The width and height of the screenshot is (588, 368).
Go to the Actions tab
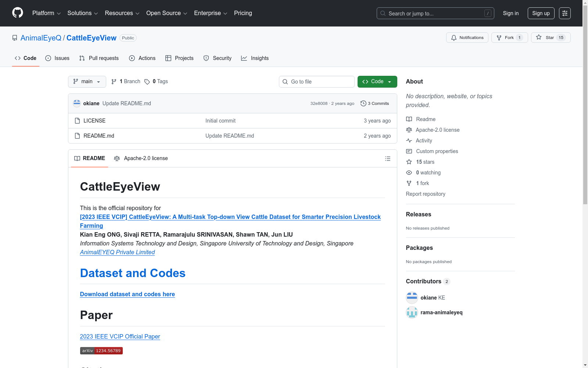coord(142,58)
